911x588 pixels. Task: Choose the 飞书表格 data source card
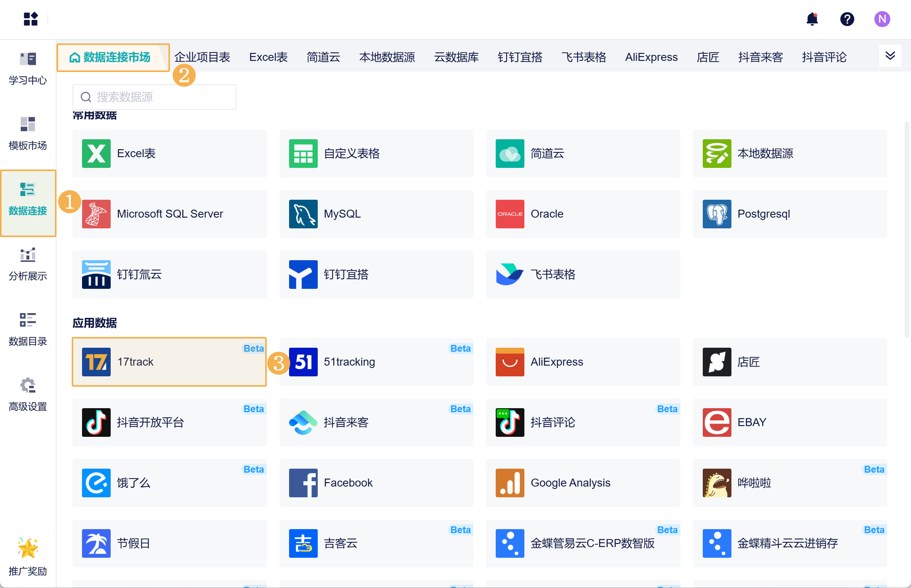pyautogui.click(x=583, y=275)
